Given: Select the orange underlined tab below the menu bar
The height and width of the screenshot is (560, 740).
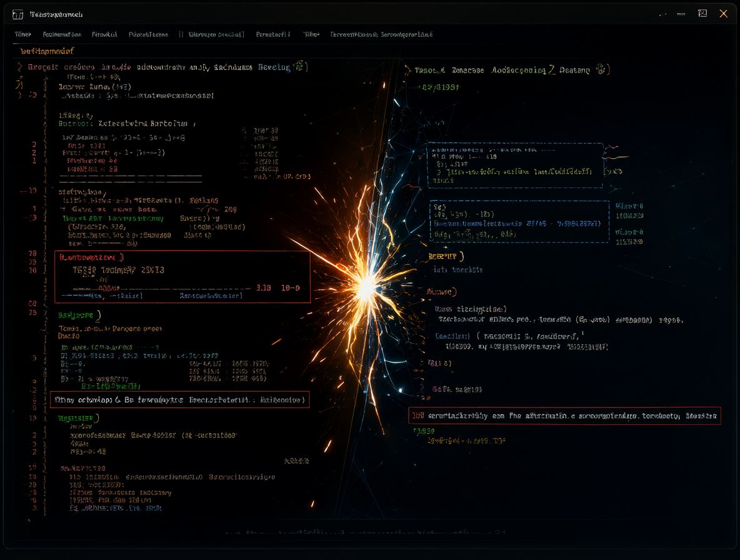Looking at the screenshot, I should (x=47, y=51).
